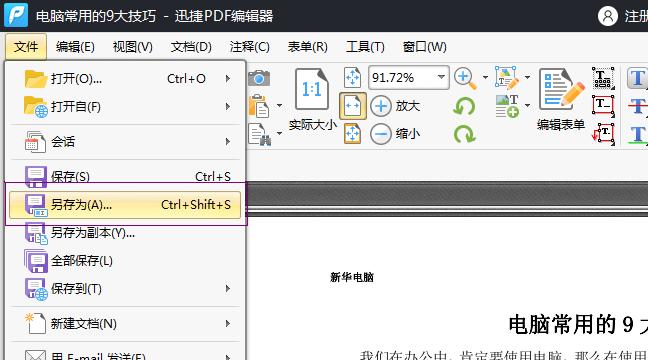
Task: Select 新建文档(N) menu entry
Action: 125,324
